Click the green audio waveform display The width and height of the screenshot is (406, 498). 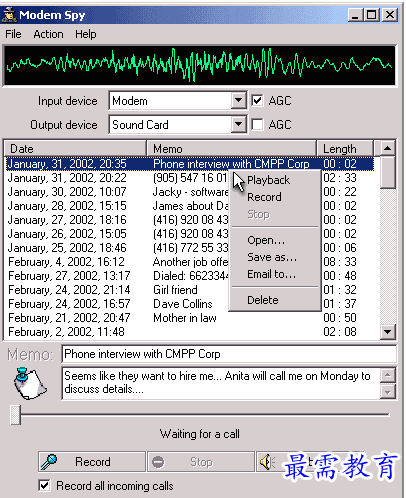coord(199,65)
